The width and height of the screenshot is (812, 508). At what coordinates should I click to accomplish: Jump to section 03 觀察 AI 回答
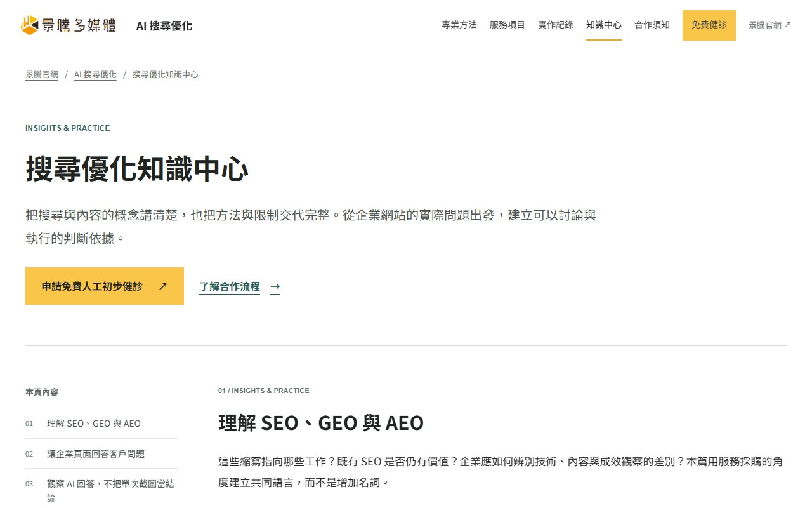click(101, 490)
